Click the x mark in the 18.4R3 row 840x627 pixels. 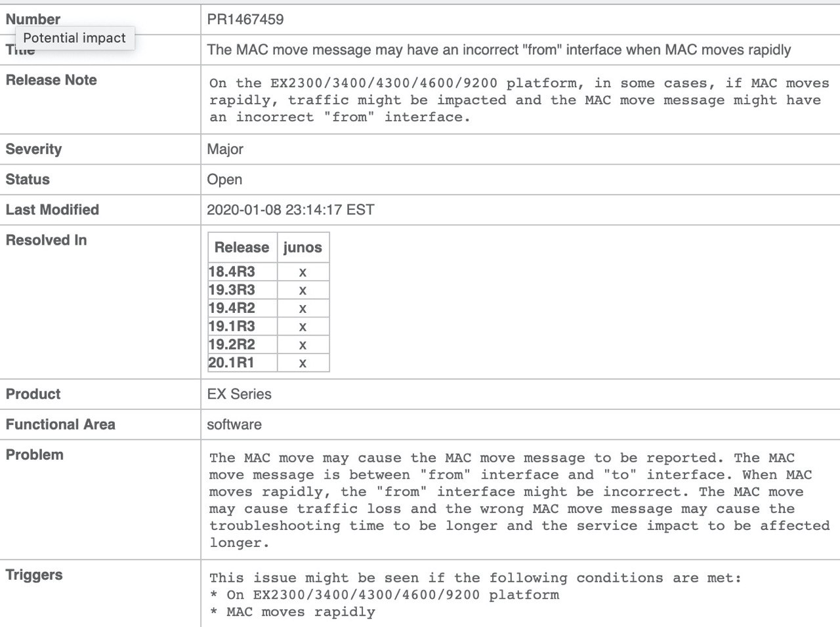tap(303, 272)
